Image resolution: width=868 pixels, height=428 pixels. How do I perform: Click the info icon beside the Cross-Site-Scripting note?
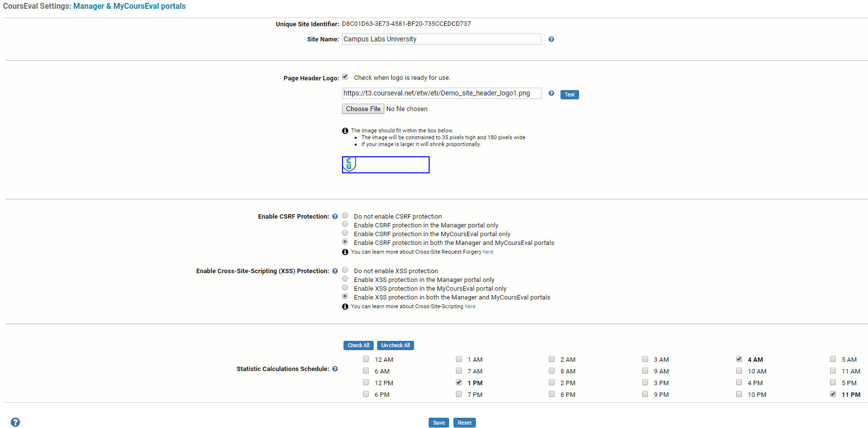pyautogui.click(x=345, y=307)
